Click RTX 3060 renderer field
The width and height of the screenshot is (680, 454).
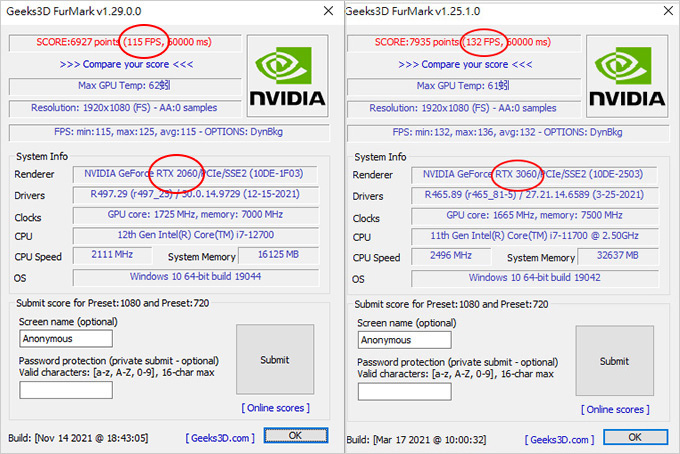(x=534, y=175)
